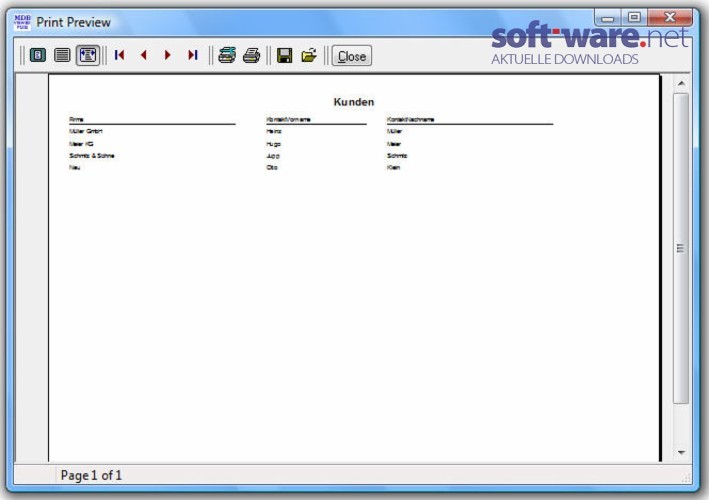Print the report with the gray printer icon
This screenshot has width=709, height=500.
[x=251, y=55]
